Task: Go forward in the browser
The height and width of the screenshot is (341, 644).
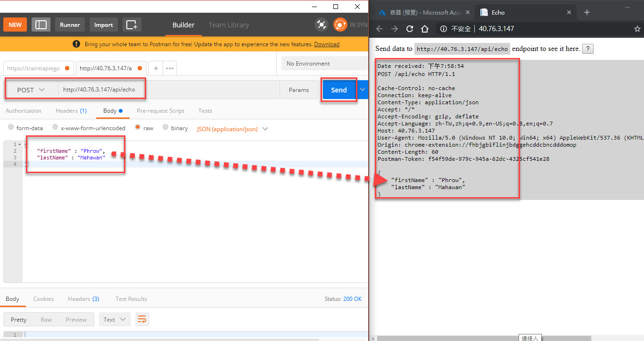Action: (x=395, y=29)
